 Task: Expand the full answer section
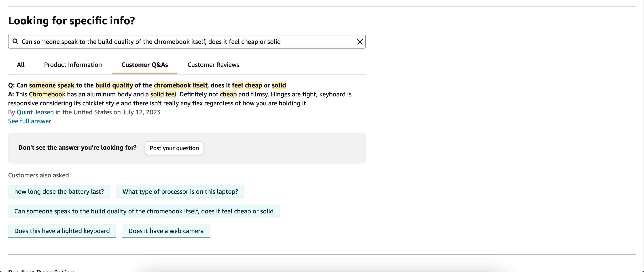[x=29, y=121]
